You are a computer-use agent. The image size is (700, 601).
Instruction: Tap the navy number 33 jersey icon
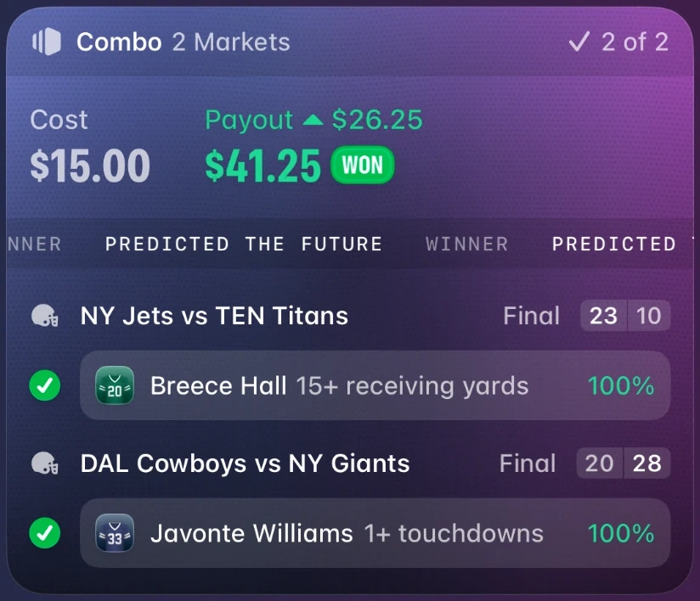point(115,533)
